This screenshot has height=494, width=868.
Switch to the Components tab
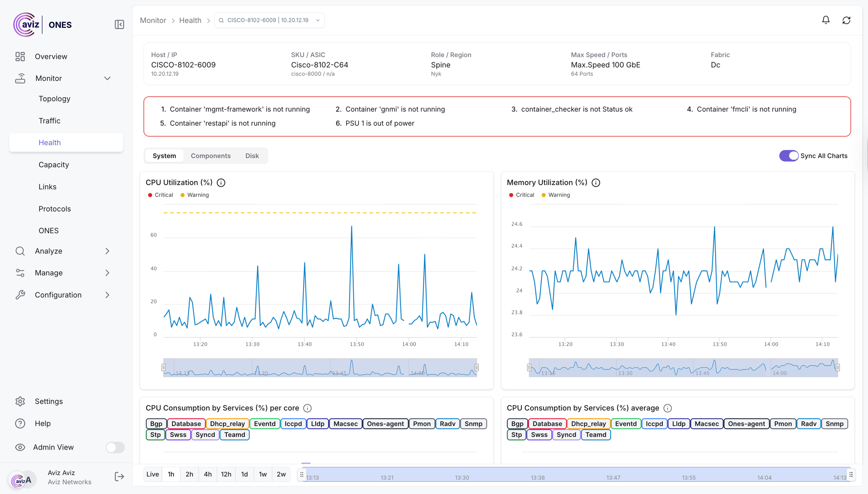click(x=211, y=156)
